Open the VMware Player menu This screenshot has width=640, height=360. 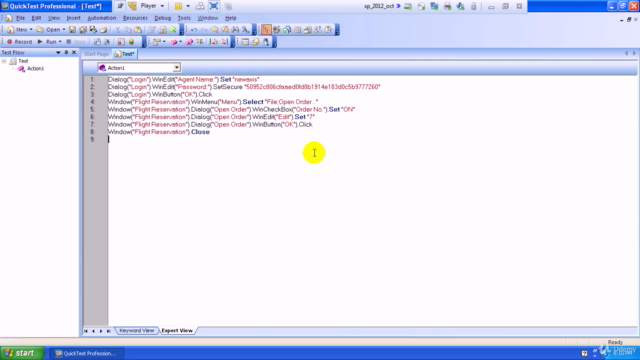[152, 6]
